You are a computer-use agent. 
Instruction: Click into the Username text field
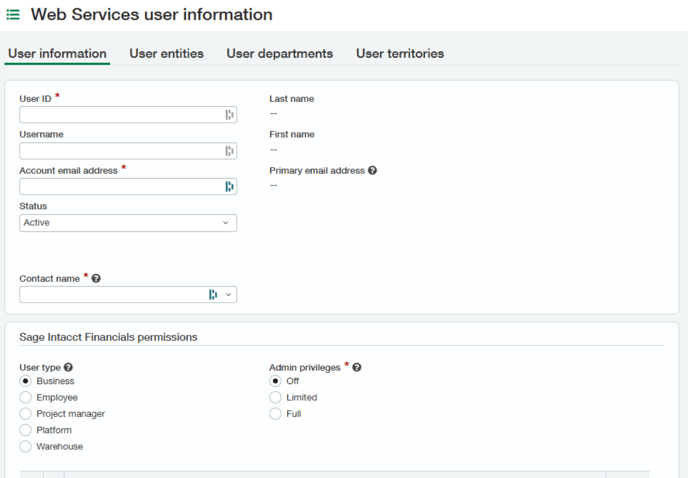[122, 151]
